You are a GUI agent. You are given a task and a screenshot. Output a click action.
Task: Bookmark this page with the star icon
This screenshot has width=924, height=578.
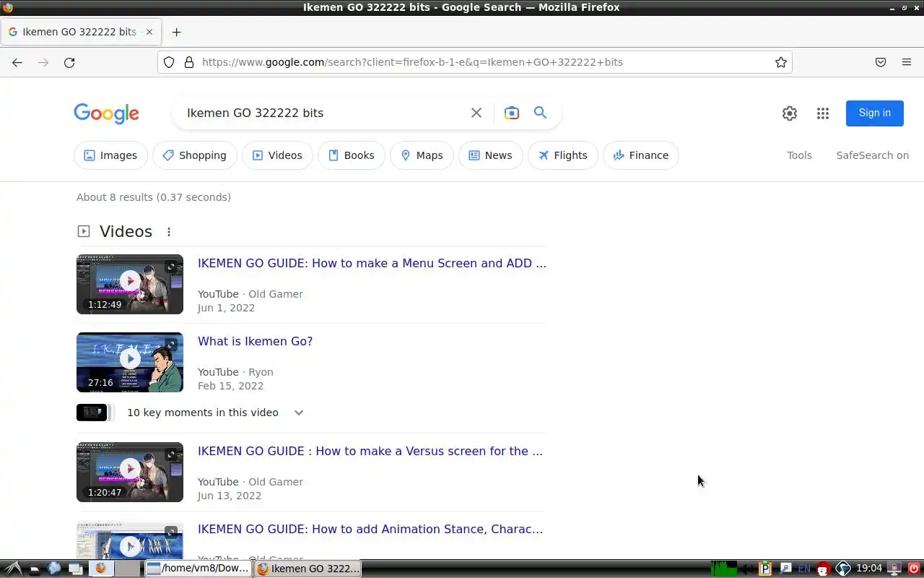point(781,62)
